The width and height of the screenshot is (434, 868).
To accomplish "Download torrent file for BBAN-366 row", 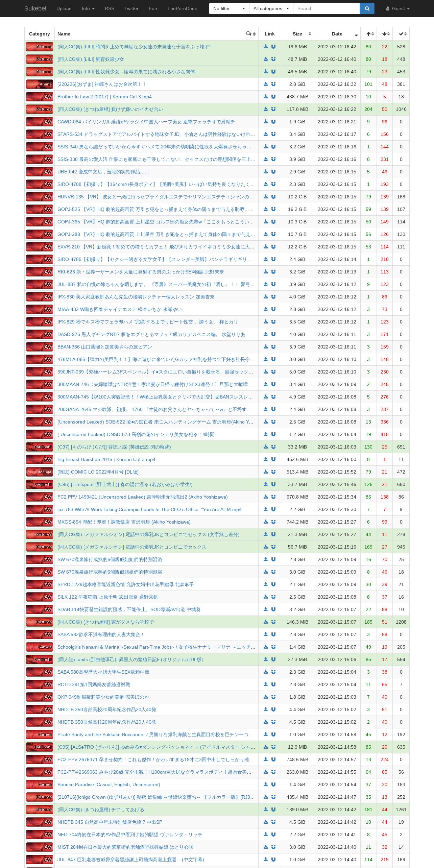I will click(266, 347).
